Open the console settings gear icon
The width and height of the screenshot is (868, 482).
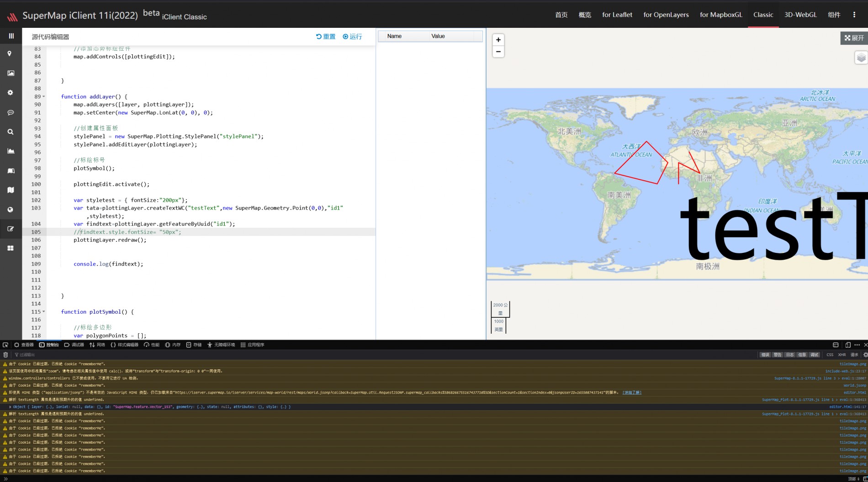(x=865, y=355)
